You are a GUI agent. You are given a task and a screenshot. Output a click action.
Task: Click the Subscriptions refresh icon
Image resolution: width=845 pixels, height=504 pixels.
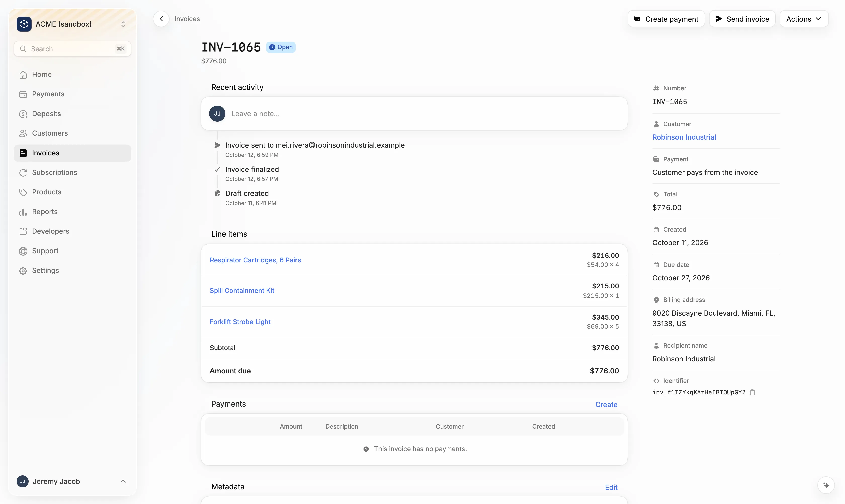pyautogui.click(x=23, y=173)
